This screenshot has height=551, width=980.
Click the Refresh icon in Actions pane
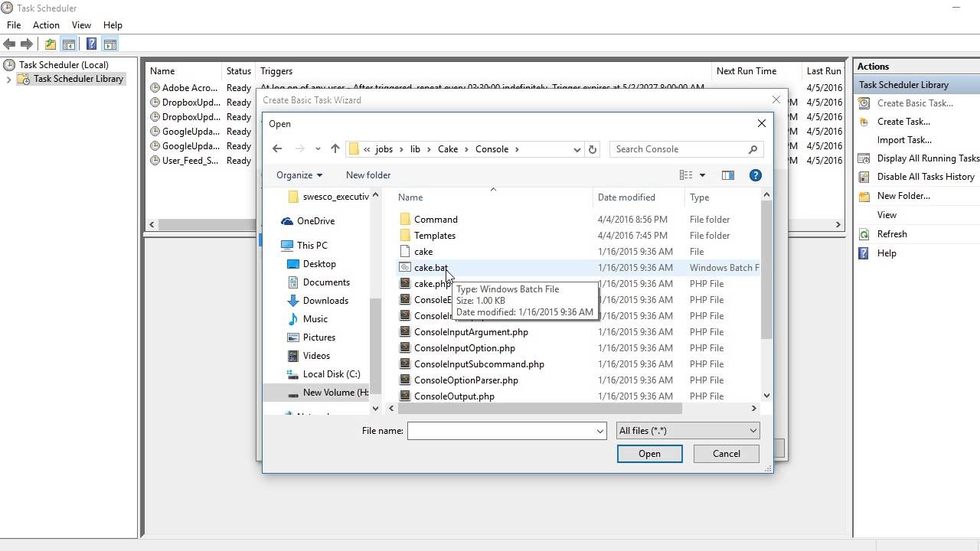coord(864,234)
